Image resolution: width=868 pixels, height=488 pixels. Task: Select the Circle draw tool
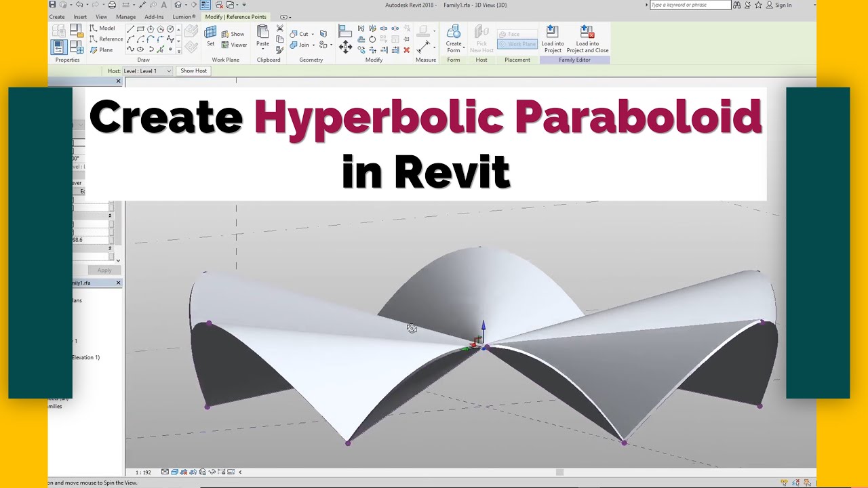(x=170, y=29)
